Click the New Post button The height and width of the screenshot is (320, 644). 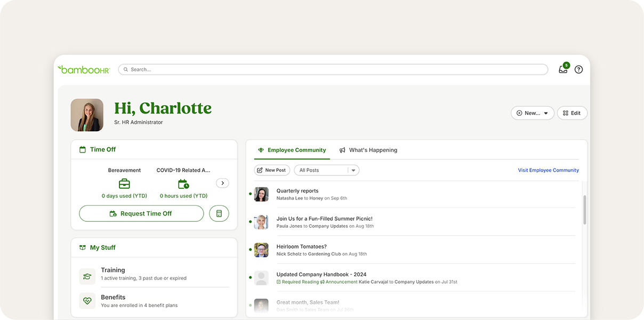[272, 170]
